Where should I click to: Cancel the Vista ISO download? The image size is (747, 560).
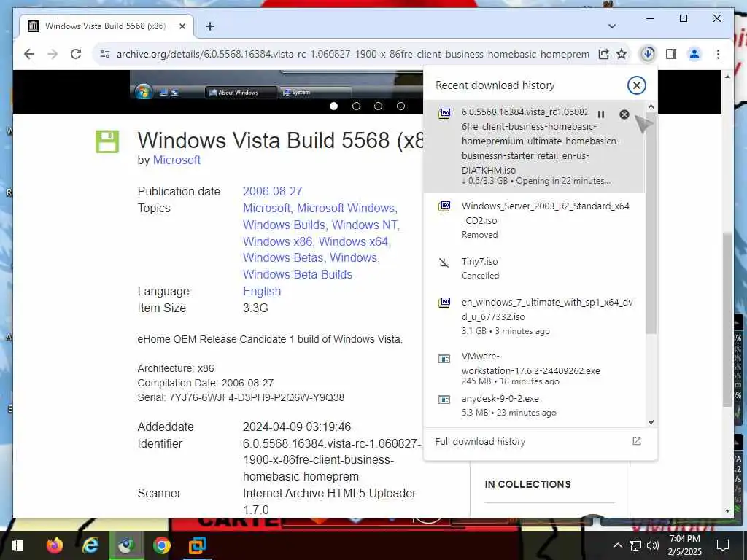click(x=624, y=114)
